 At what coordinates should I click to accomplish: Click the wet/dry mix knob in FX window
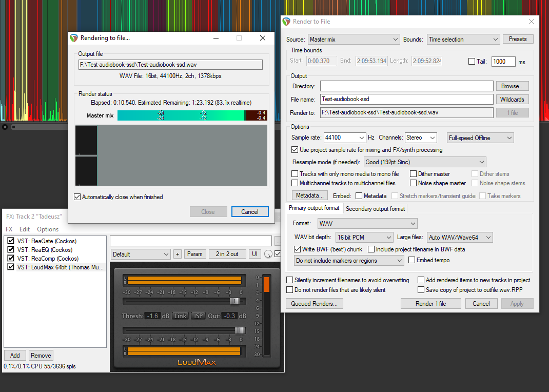tap(268, 254)
